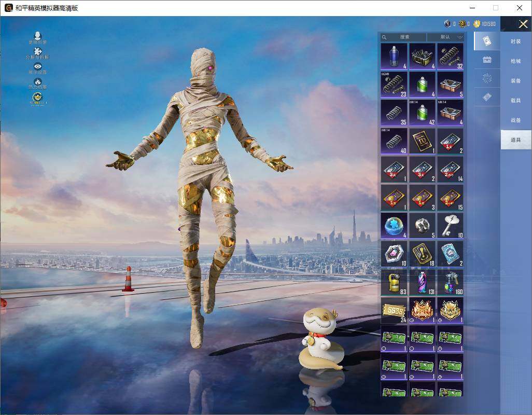Select the gold 2-hour card, count 15
The width and height of the screenshot is (532, 415).
click(x=450, y=198)
